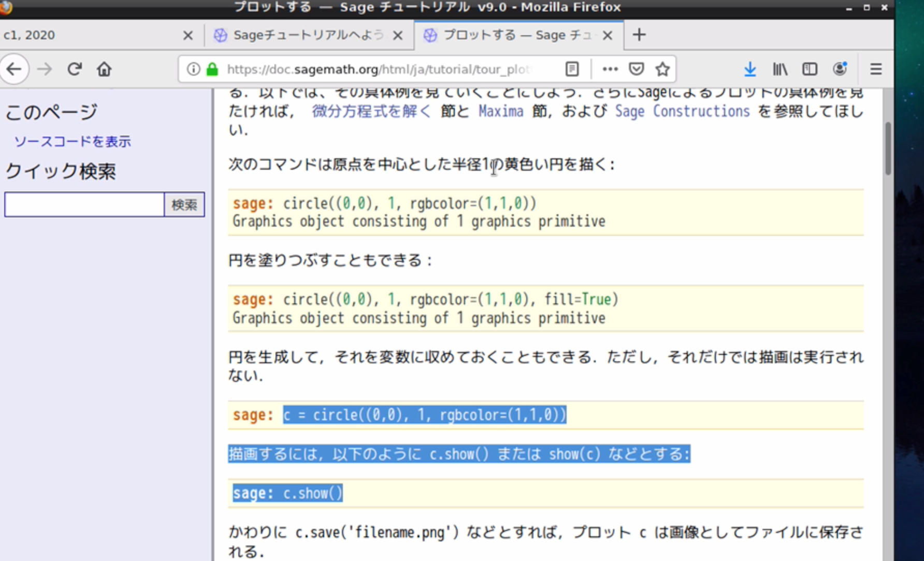Click the forward navigation arrow
This screenshot has width=924, height=561.
click(45, 69)
